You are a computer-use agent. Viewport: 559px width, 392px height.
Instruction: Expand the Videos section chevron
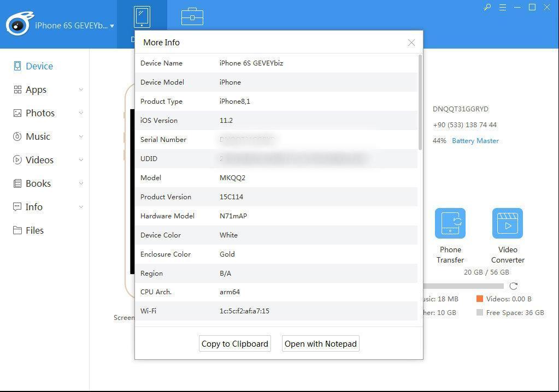tap(81, 160)
